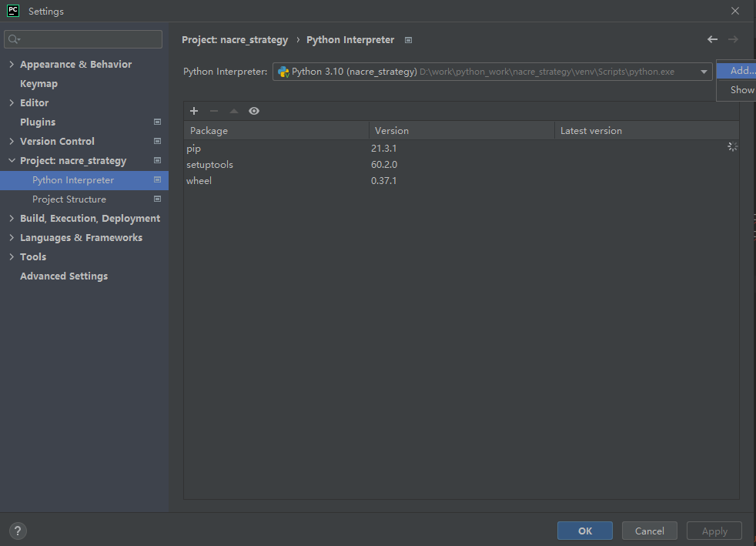
Task: Select the pip package row
Action: 461,149
